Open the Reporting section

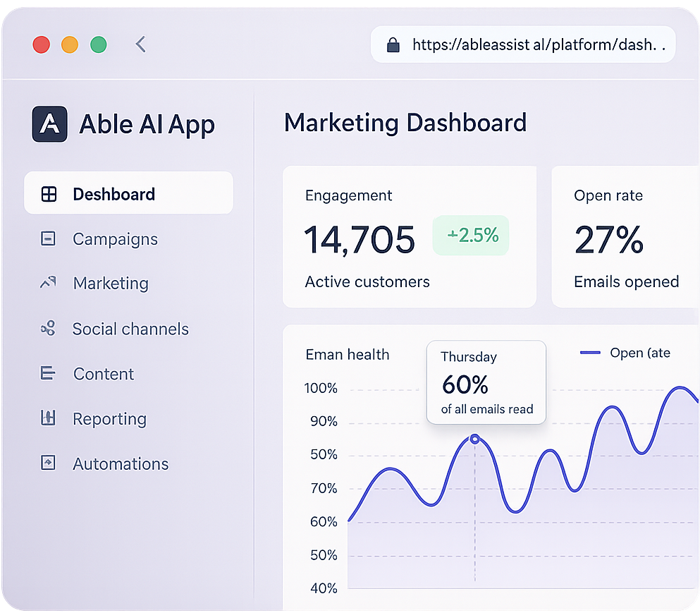point(109,419)
